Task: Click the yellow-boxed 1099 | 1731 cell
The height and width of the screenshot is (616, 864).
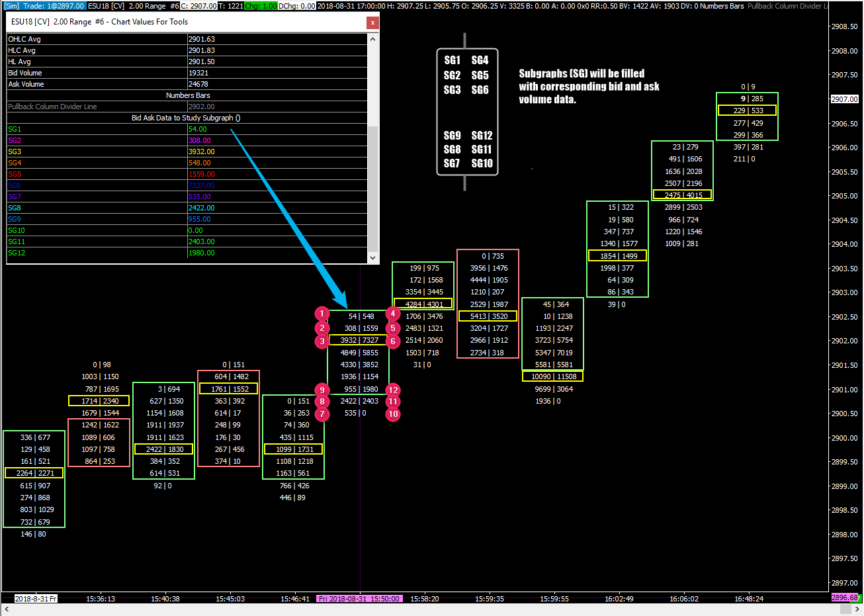Action: 294,449
